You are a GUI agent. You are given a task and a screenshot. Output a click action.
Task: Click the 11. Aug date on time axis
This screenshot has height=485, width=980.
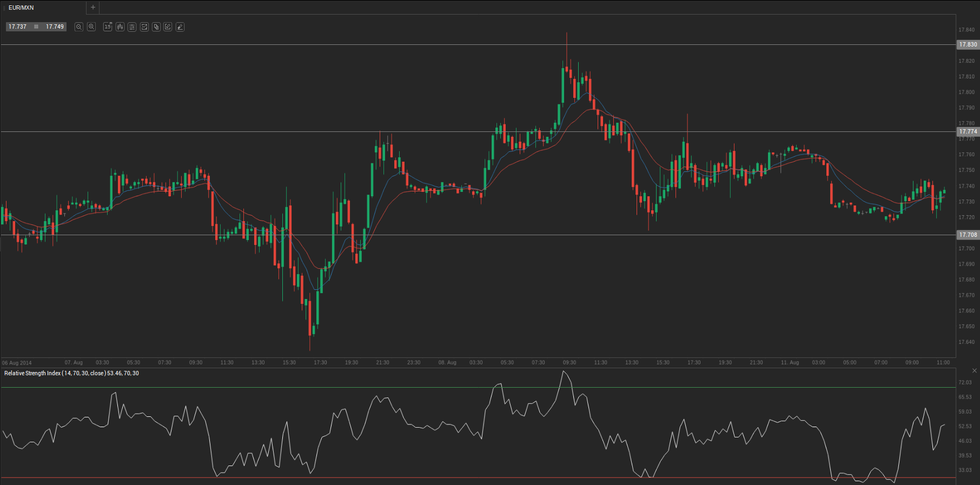tap(790, 362)
